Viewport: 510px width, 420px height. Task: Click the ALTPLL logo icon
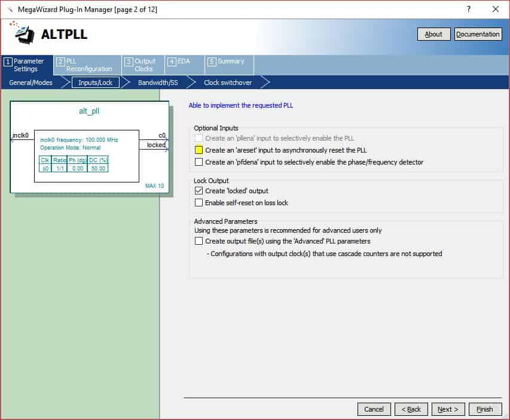click(24, 34)
